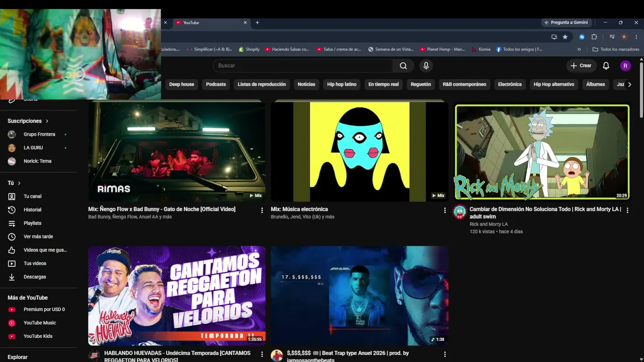Open Grupo Frontera subscription
Screen dimensions: 644x362
coord(38,134)
